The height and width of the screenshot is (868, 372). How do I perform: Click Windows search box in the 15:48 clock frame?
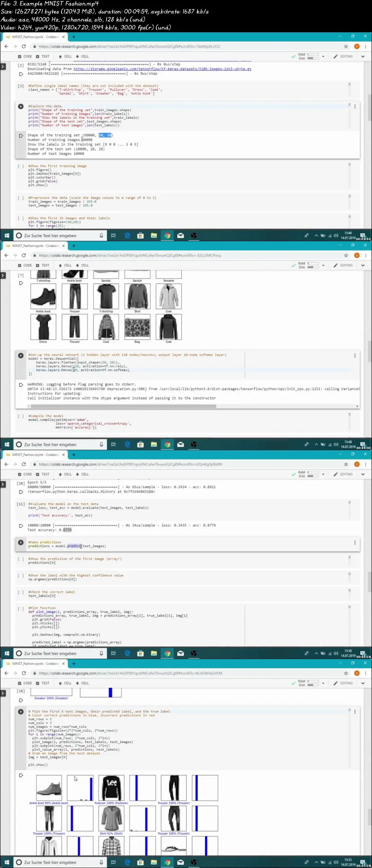(60, 444)
